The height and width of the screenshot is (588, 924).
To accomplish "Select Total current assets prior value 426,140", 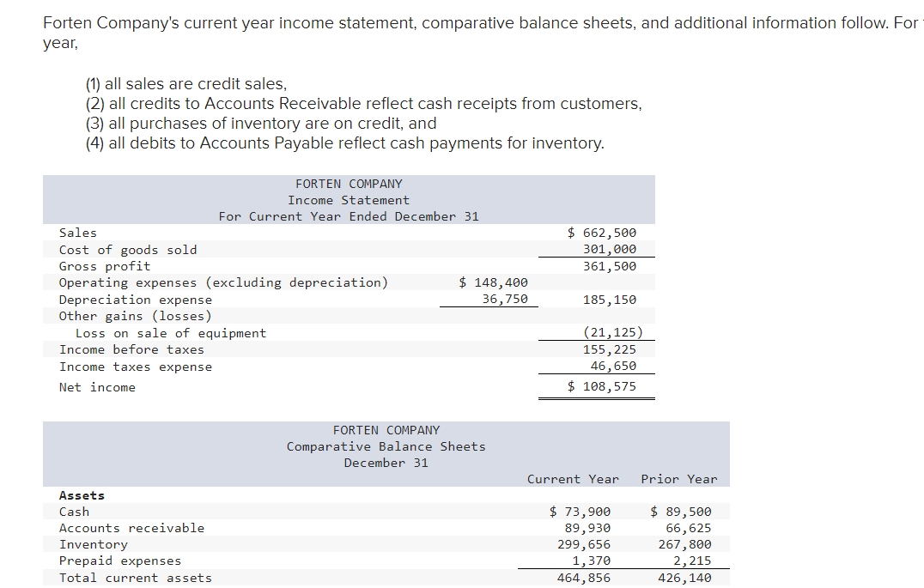I will 684,578.
